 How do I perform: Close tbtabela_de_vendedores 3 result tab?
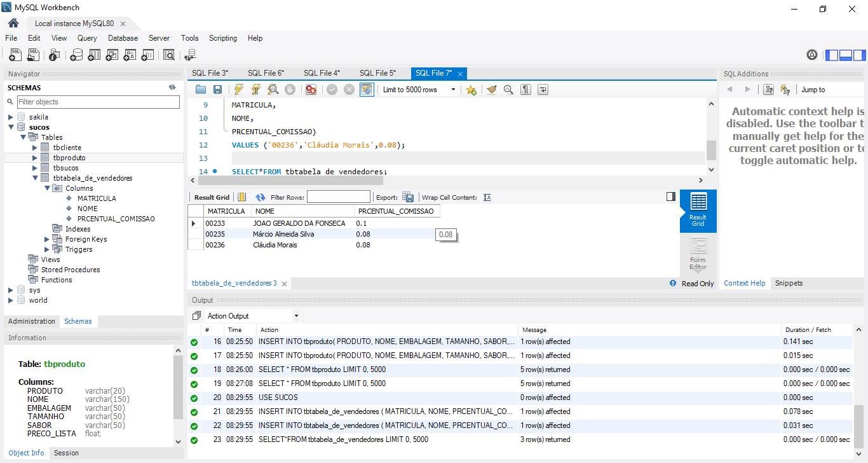284,284
